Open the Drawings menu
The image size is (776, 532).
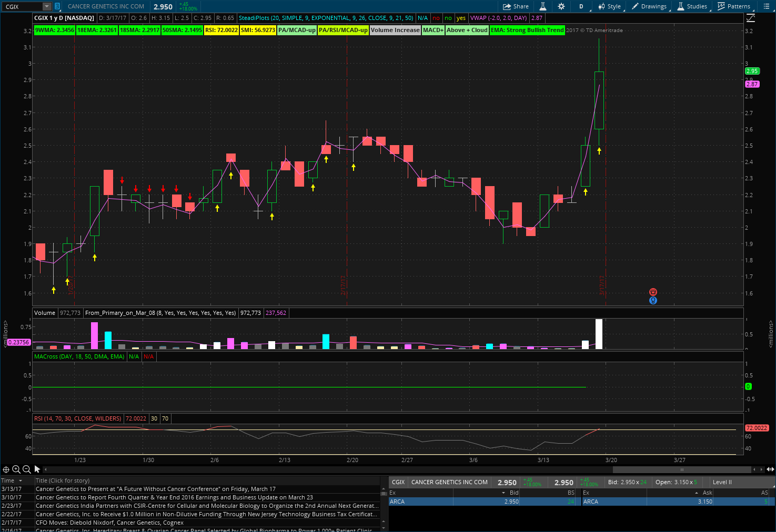(x=649, y=6)
